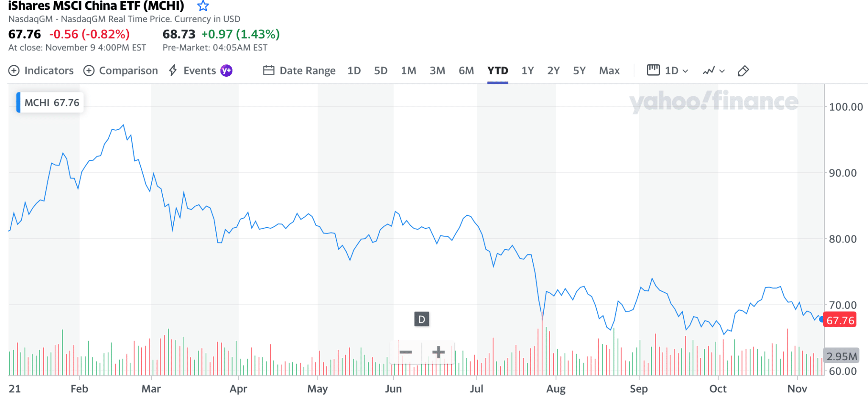Screen dimensions: 868x412
Task: Select the 5D range tab
Action: [x=381, y=71]
